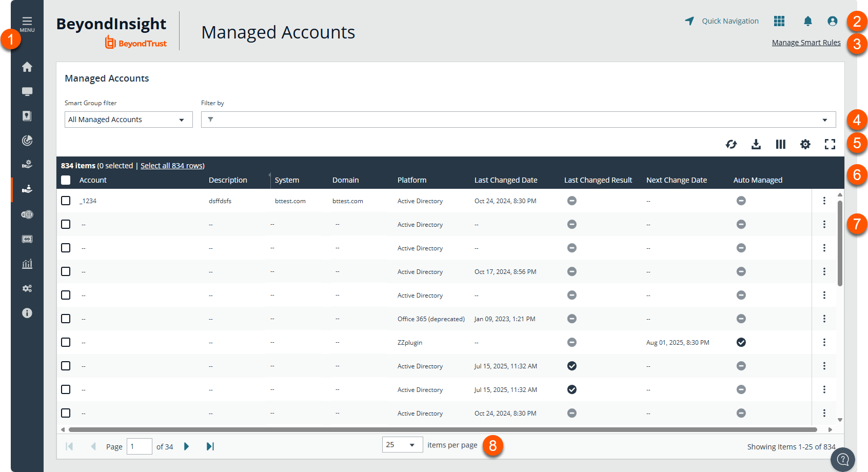Image resolution: width=868 pixels, height=472 pixels.
Task: Click the Quick Navigation arrow icon
Action: click(689, 21)
